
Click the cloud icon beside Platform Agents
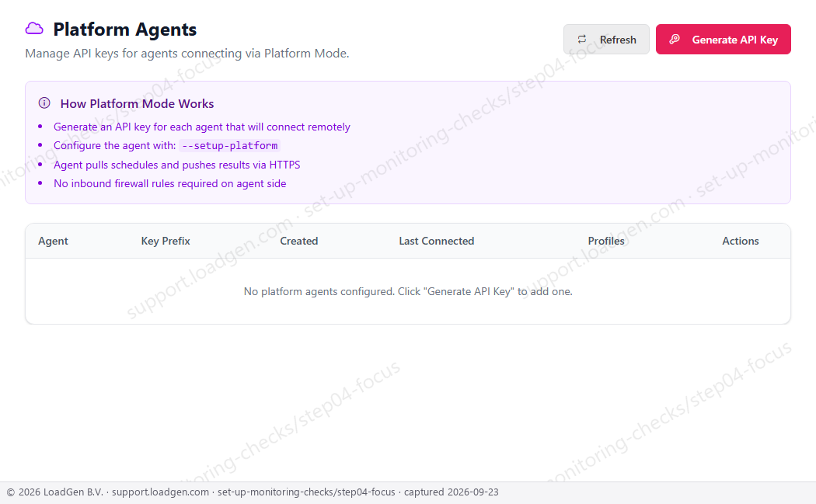pyautogui.click(x=34, y=29)
